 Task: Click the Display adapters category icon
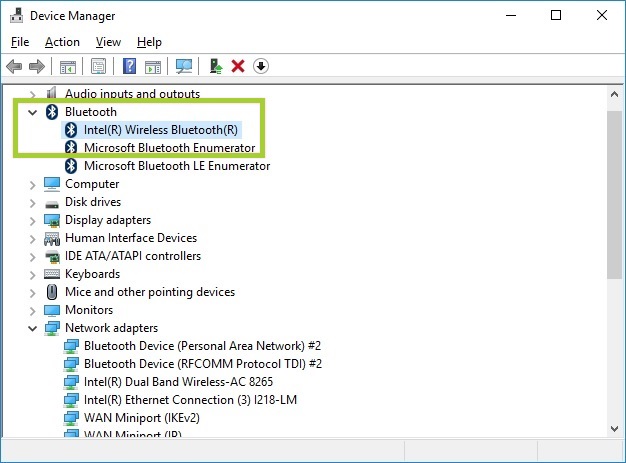point(52,220)
